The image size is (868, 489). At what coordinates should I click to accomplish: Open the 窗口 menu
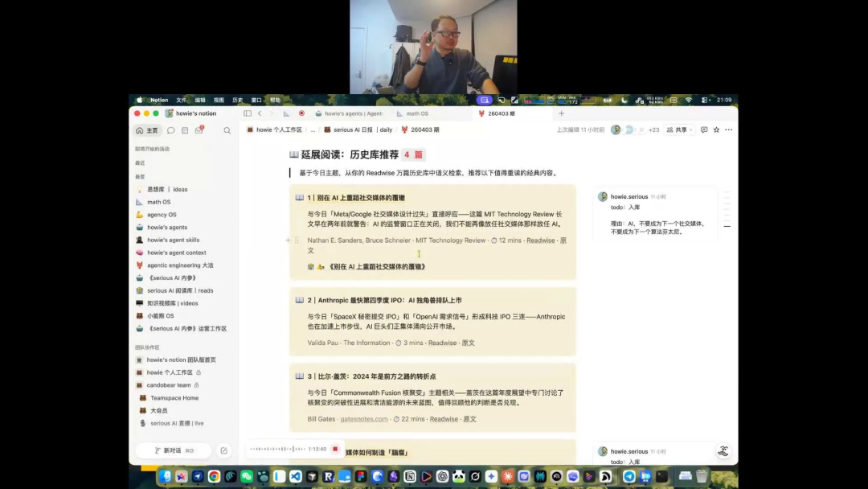[x=256, y=101]
